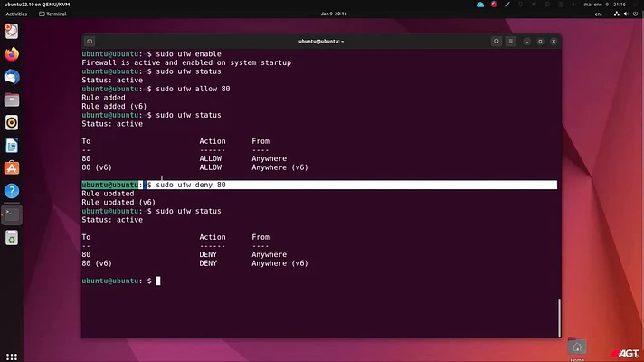Click the DENY action for 80 (v6)
Viewport: 644px width, 362px height.
click(x=208, y=263)
